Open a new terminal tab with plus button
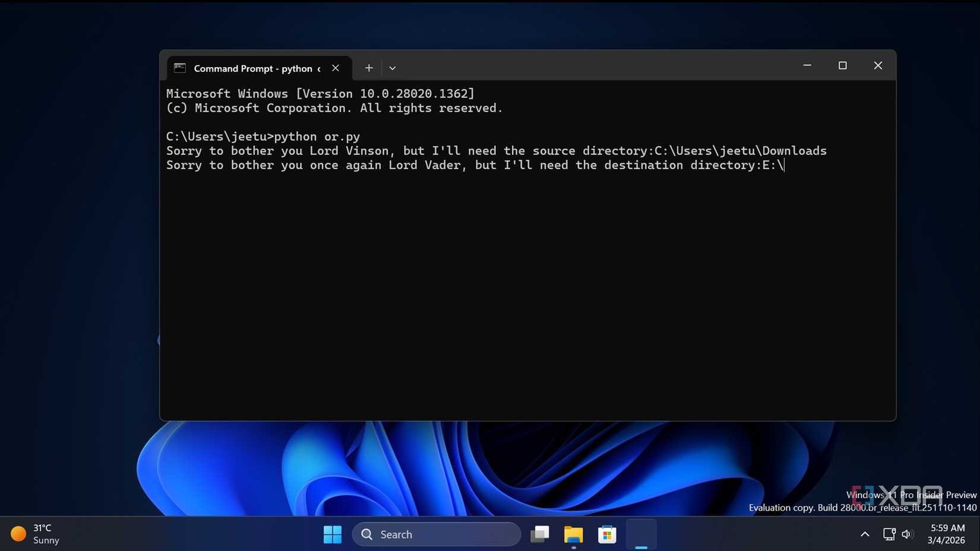Image resolution: width=980 pixels, height=551 pixels. point(369,68)
